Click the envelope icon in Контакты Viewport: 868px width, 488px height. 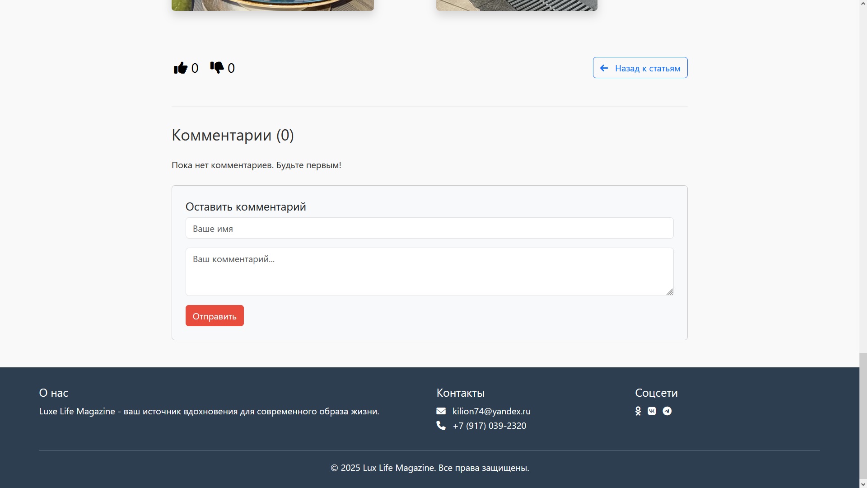441,411
